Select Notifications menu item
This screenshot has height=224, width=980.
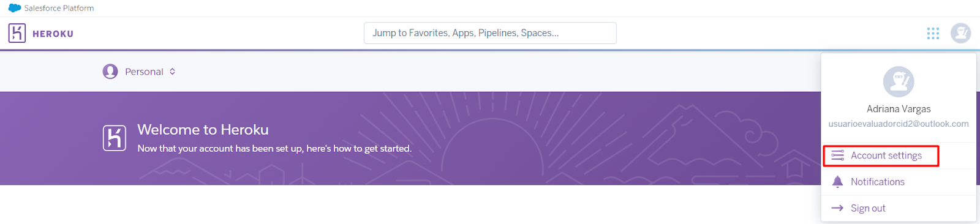899,182
